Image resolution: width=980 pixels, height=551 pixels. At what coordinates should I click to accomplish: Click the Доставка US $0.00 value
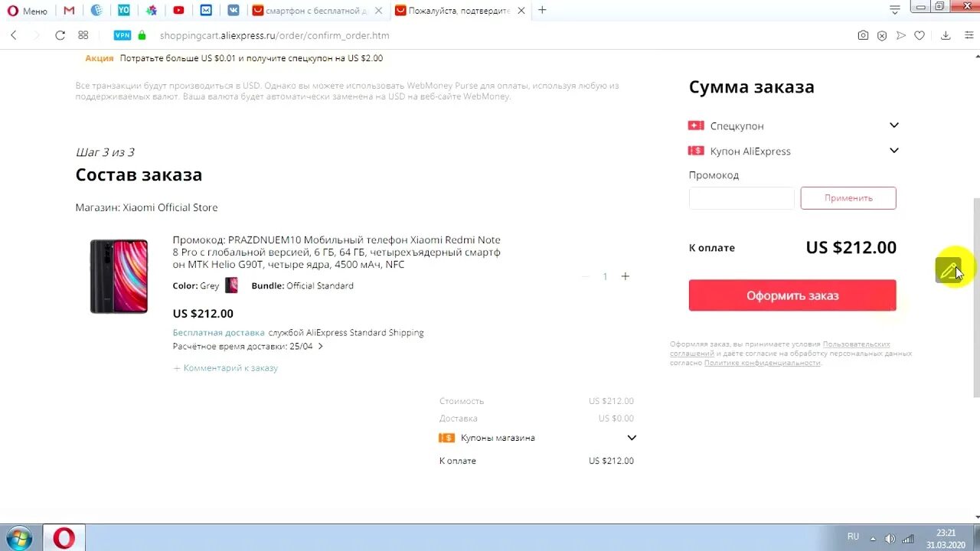click(616, 419)
